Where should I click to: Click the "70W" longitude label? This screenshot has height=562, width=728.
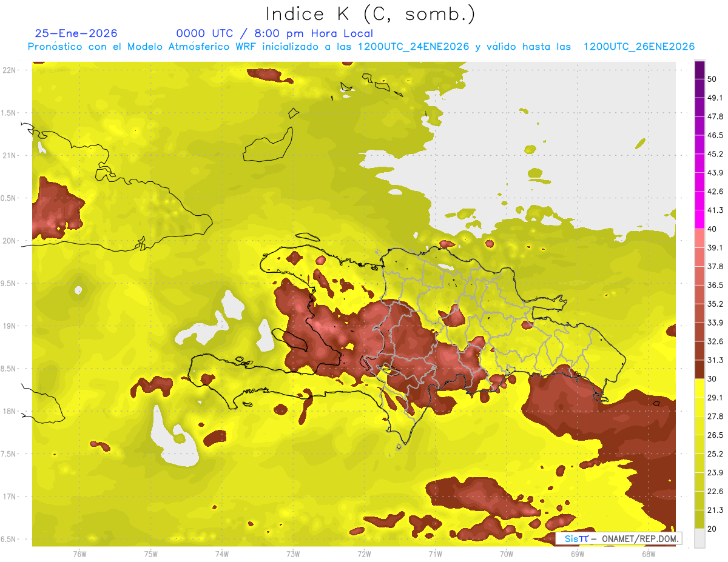point(507,554)
